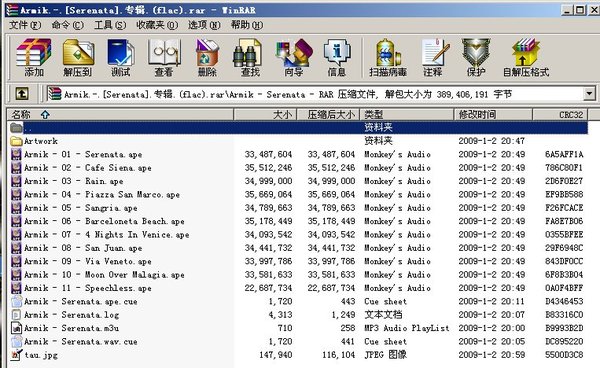This screenshot has width=600, height=368.
Task: Open the 文件(F) menu
Action: pyautogui.click(x=25, y=25)
